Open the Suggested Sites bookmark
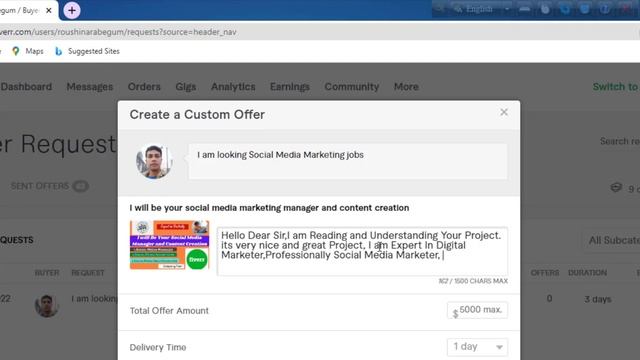This screenshot has height=360, width=640. click(87, 51)
